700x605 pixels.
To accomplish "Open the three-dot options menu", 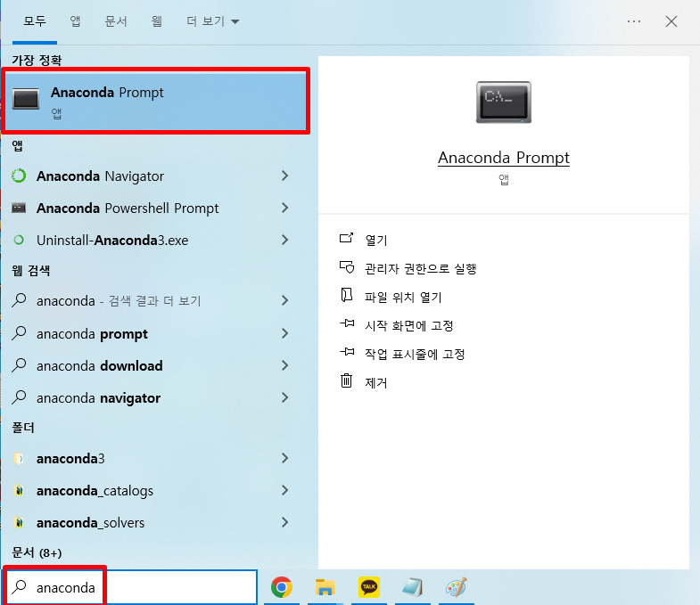I will click(x=634, y=21).
